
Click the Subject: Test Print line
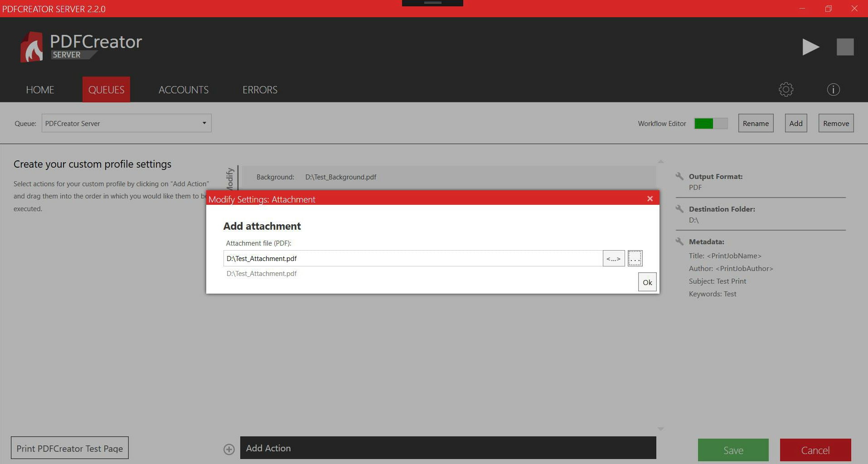click(x=717, y=281)
